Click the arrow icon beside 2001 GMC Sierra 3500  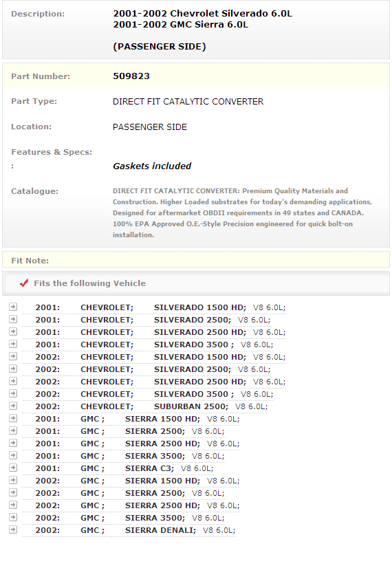[13, 455]
